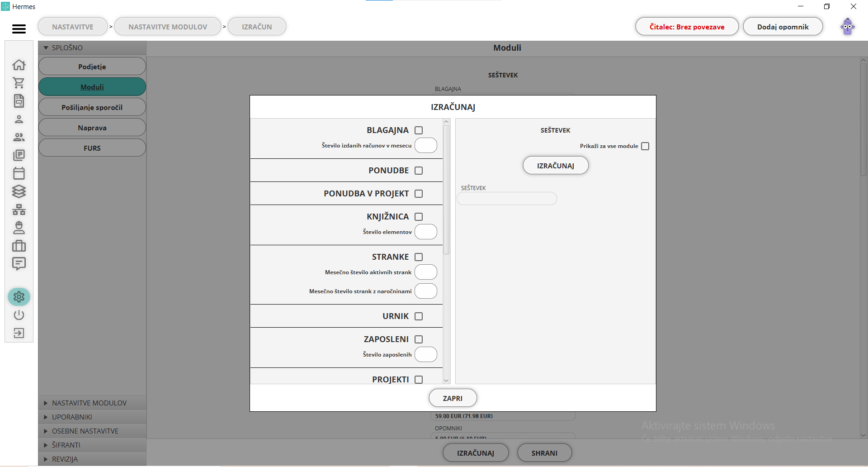Click main page scrollbar up arrow

pyautogui.click(x=863, y=60)
